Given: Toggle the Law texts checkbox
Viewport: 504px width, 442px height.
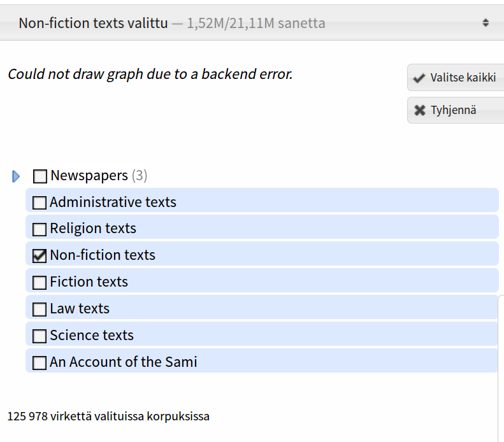Looking at the screenshot, I should [40, 310].
